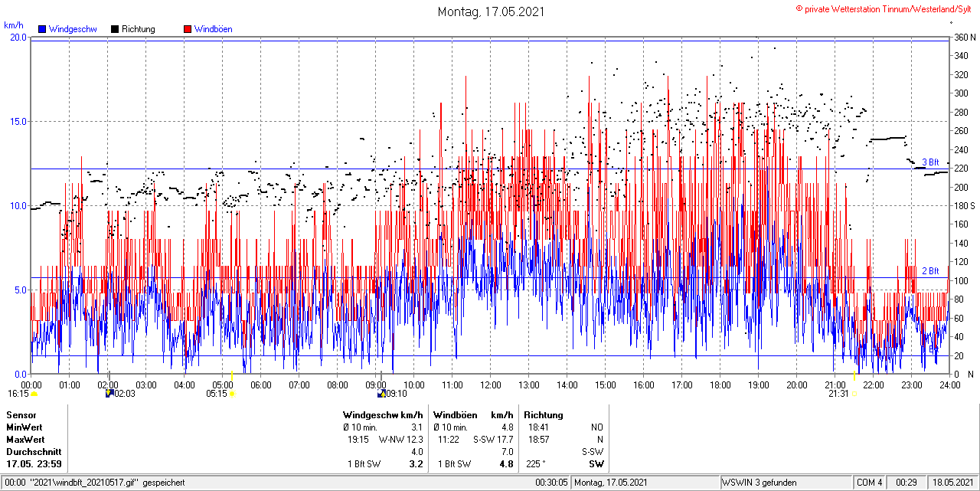The image size is (980, 491).
Task: Click the 180 S direction axis label
Action: pos(965,205)
